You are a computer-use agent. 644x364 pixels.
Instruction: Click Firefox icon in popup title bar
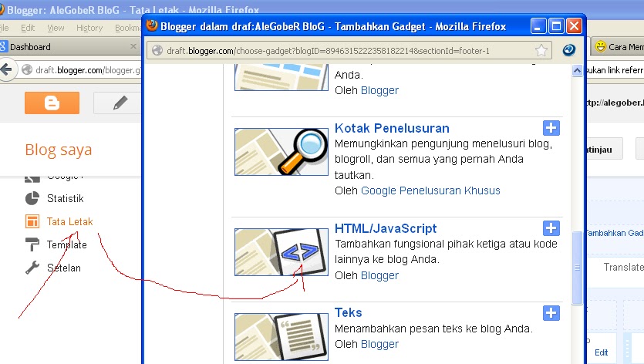click(152, 25)
